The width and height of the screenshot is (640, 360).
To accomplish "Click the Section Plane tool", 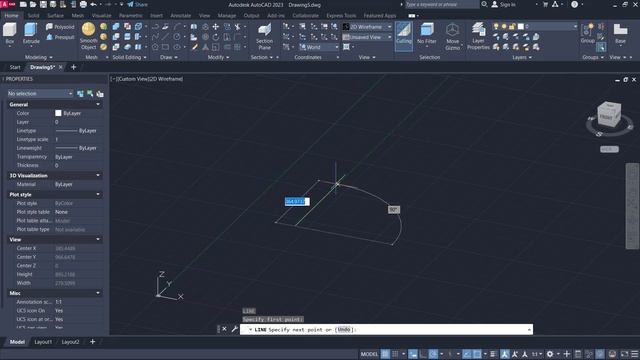I will click(x=264, y=36).
